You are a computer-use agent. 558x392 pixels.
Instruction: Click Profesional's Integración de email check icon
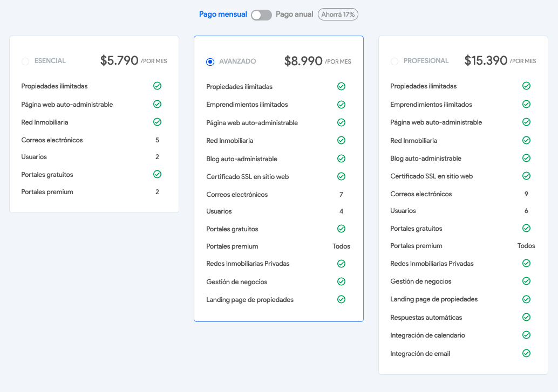click(x=526, y=353)
